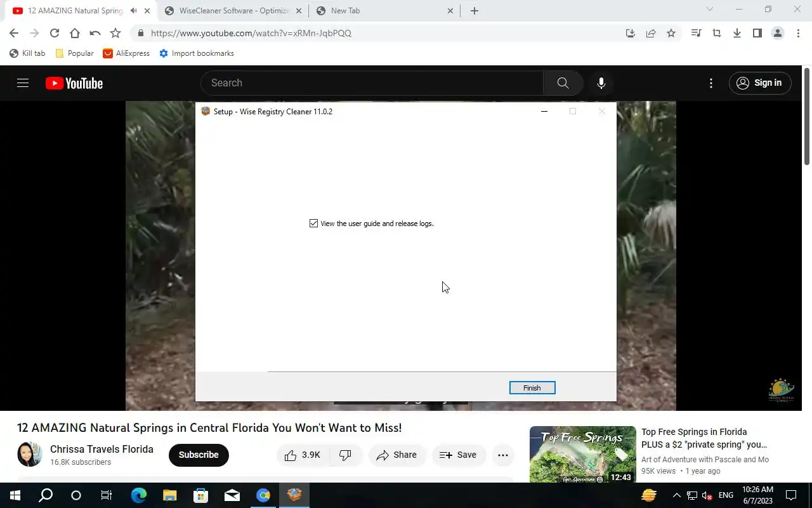
Task: Open browser downloads
Action: pos(737,33)
